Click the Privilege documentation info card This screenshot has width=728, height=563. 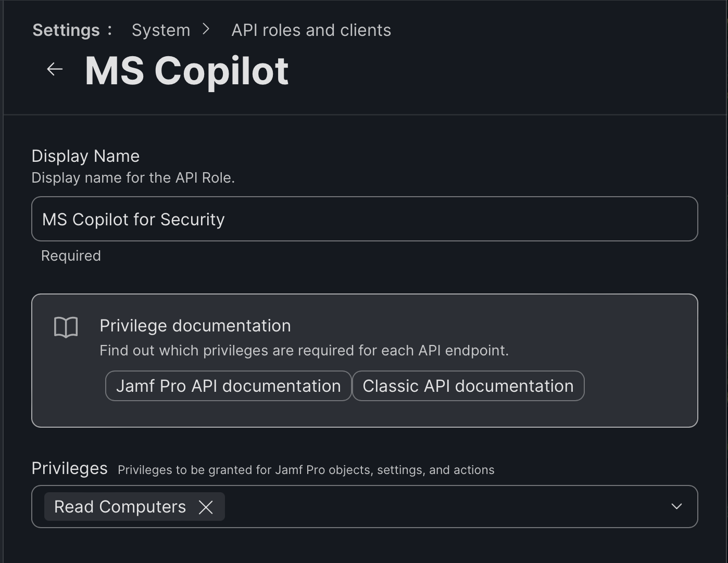tap(365, 360)
